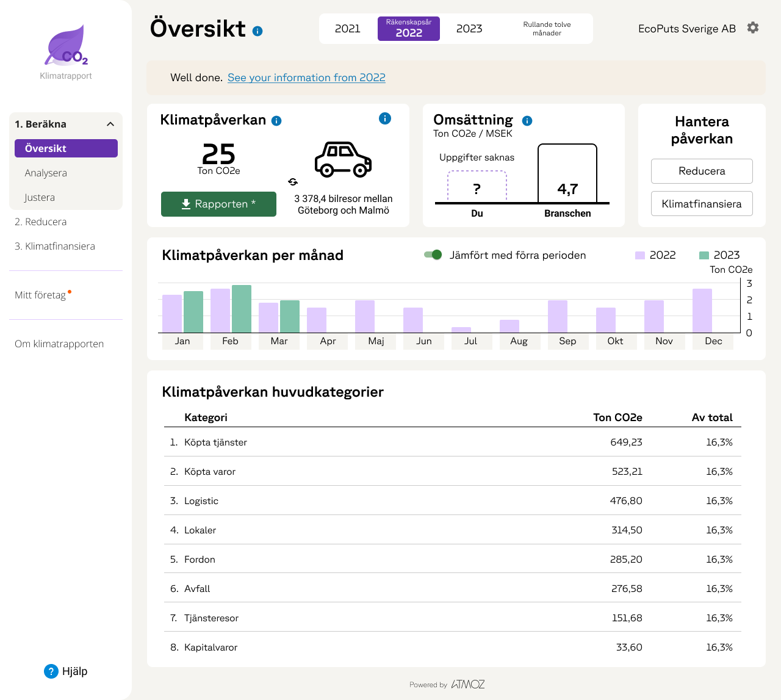This screenshot has height=700, width=781.
Task: Open See your information from 2022 link
Action: tap(306, 78)
